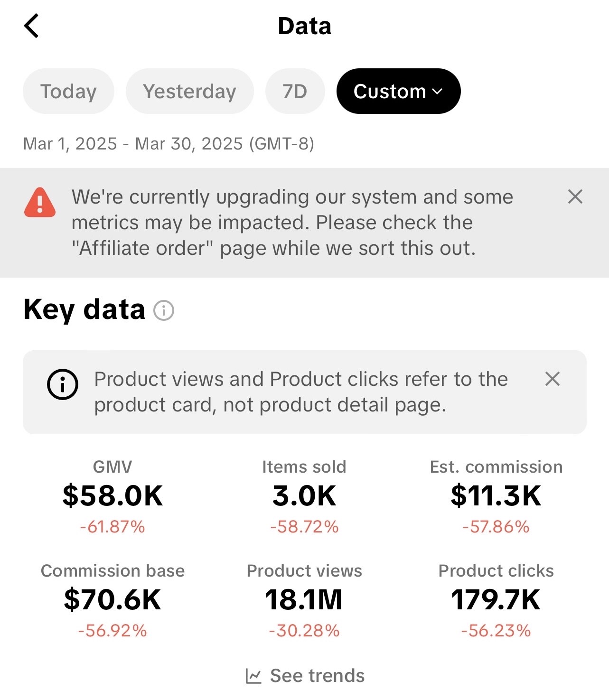Dismiss the system upgrade warning banner
The height and width of the screenshot is (700, 609).
[575, 196]
